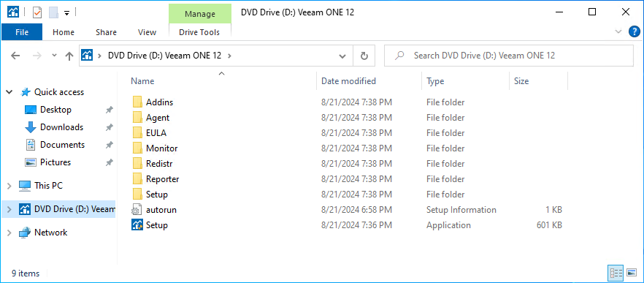Open the address bar history dropdown
The image size is (644, 283).
(342, 56)
